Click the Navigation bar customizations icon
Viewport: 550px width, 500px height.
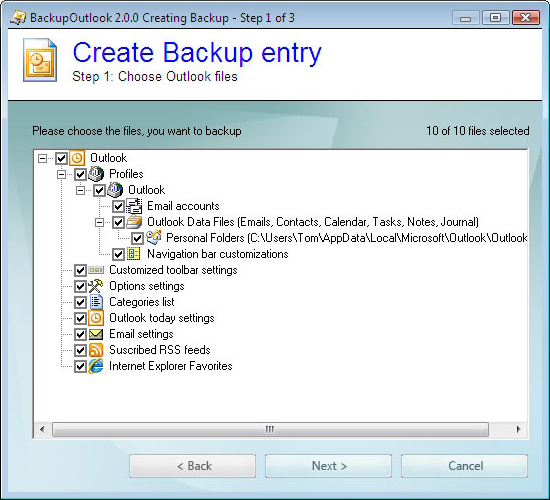click(134, 254)
